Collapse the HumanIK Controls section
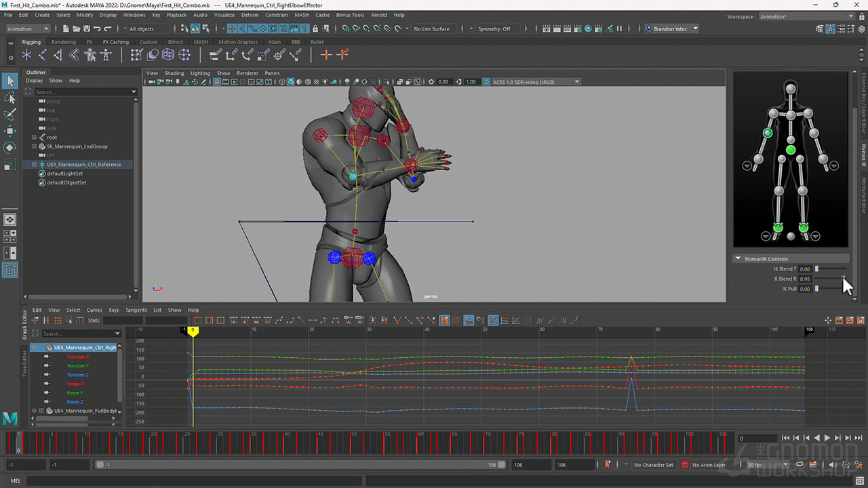 (x=738, y=259)
